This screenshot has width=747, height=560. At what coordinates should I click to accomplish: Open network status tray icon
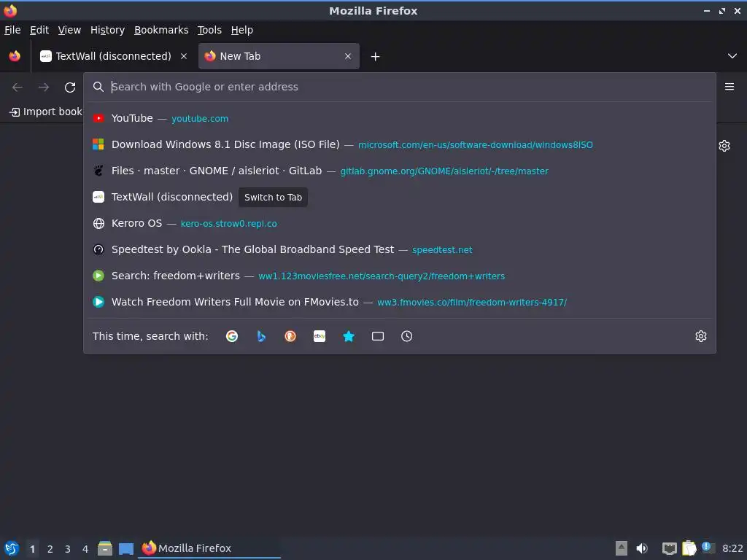coord(670,548)
